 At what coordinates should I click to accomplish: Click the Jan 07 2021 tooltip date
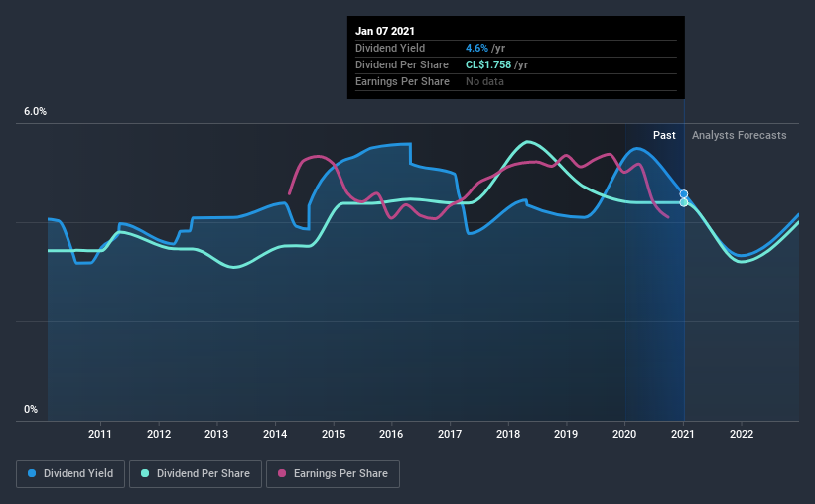385,31
